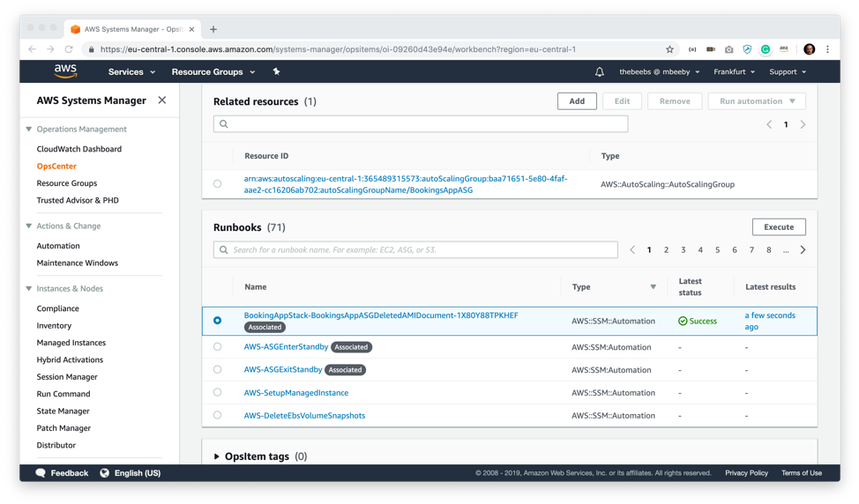Click the green Grammarly extension icon
Image resolution: width=859 pixels, height=504 pixels.
(x=766, y=49)
